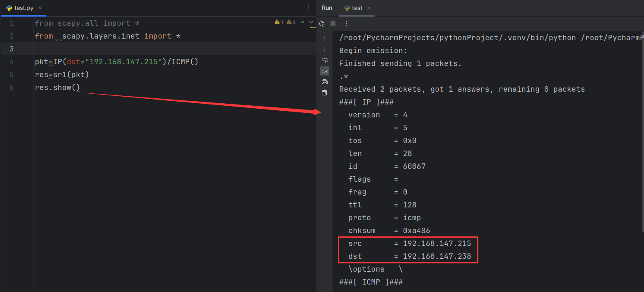Click 'frag = 0' output line
The image size is (644, 292).
pos(378,192)
